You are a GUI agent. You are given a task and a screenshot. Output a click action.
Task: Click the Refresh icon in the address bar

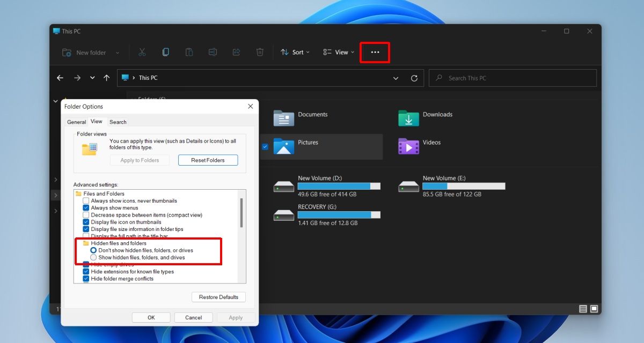pyautogui.click(x=414, y=78)
